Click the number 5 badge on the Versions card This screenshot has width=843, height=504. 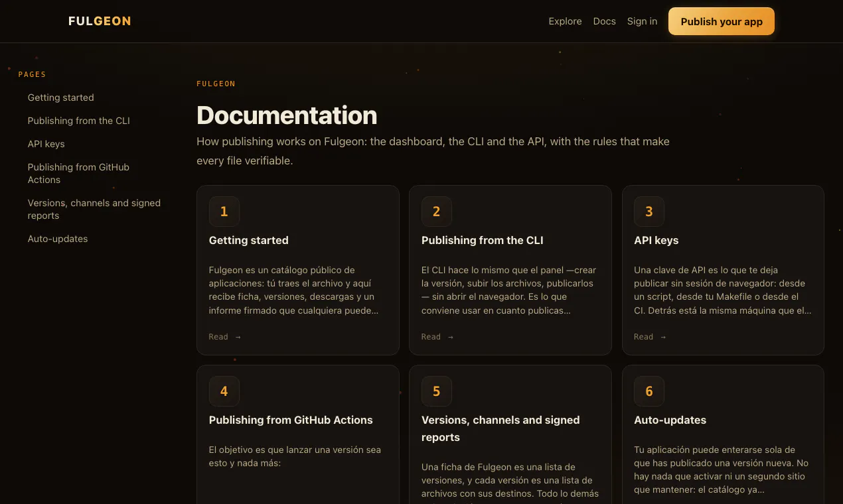coord(437,391)
